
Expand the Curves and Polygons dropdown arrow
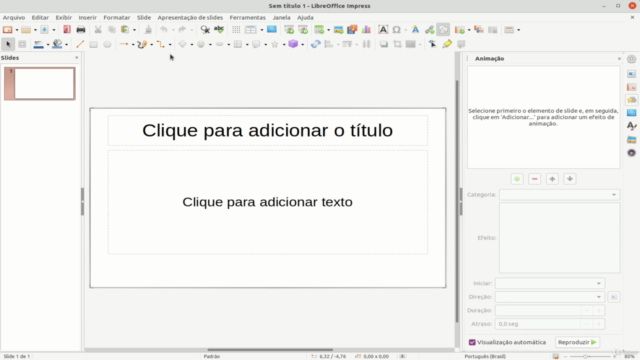[151, 44]
